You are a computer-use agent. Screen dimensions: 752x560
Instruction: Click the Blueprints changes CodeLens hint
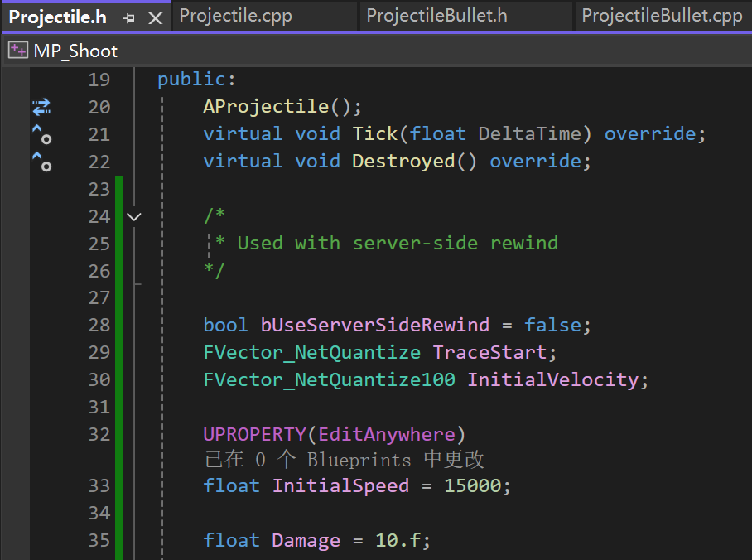[344, 459]
